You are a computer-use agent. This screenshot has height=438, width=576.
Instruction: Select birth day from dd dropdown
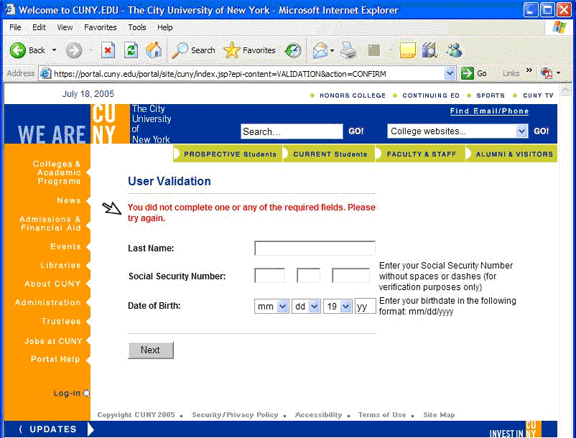[x=306, y=306]
